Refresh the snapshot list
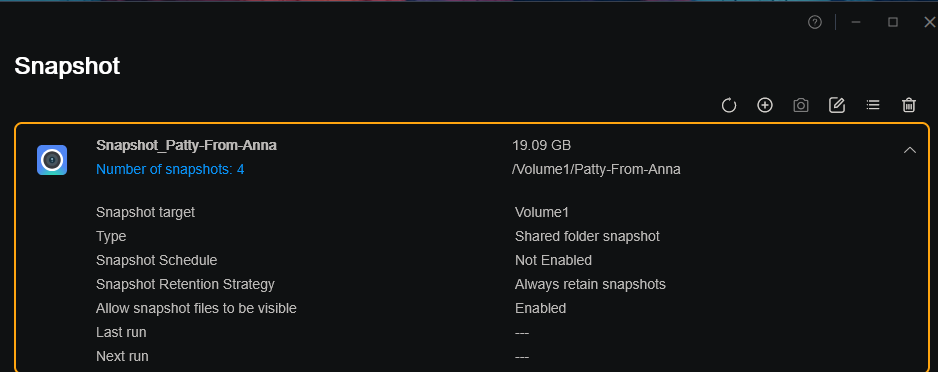This screenshot has height=372, width=938. pyautogui.click(x=729, y=106)
